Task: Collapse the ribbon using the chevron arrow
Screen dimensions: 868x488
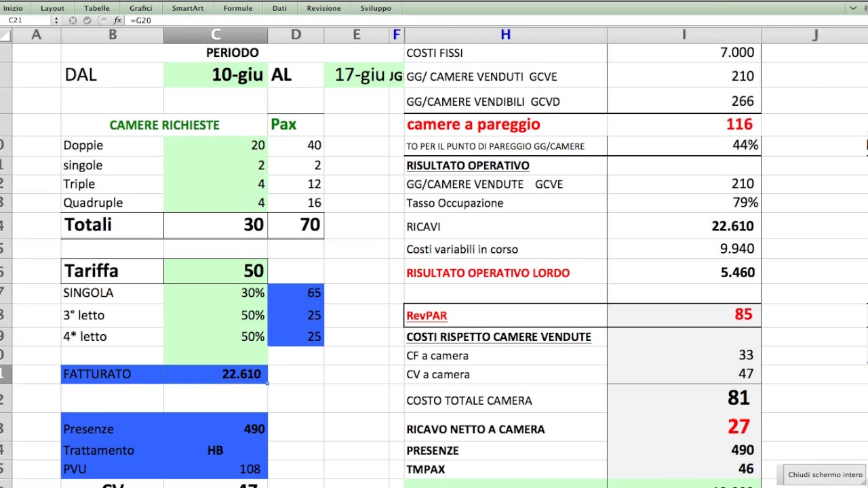Action: point(853,8)
